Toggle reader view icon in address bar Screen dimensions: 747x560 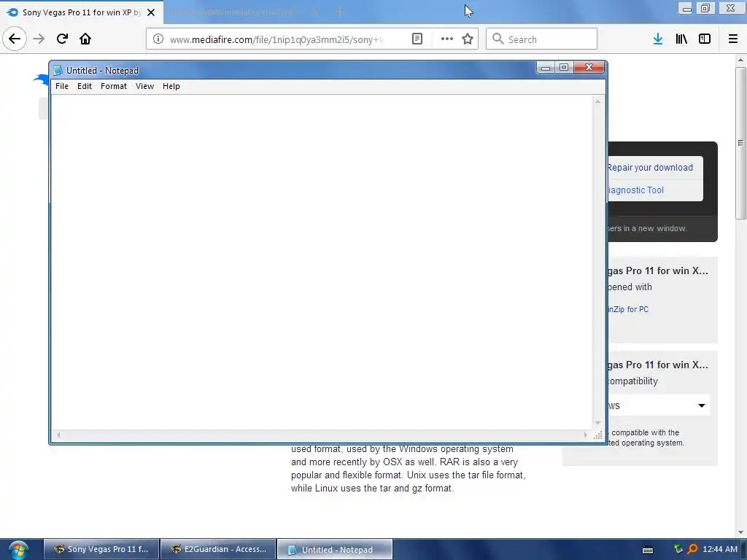click(417, 39)
